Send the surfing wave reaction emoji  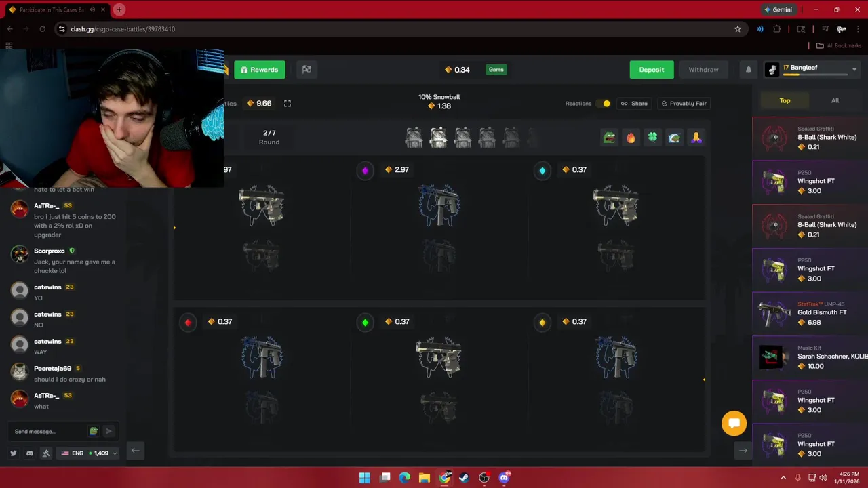[x=674, y=138]
